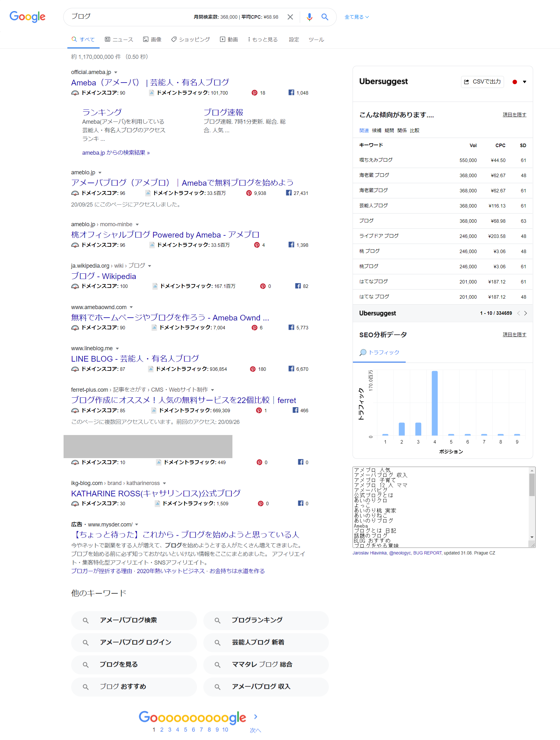The width and height of the screenshot is (560, 740).
Task: Click Pinterest icon for KATHARINE ROSS result
Action: click(x=261, y=503)
